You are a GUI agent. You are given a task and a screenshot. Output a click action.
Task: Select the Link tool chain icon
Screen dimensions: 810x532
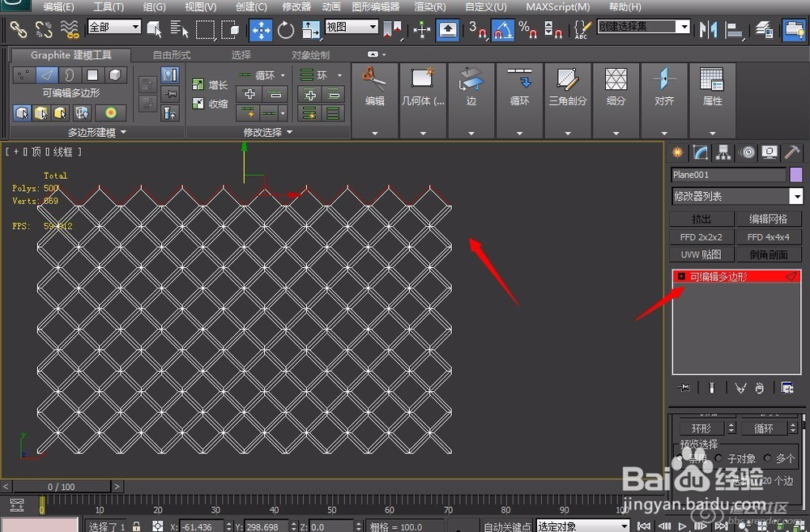(x=19, y=29)
